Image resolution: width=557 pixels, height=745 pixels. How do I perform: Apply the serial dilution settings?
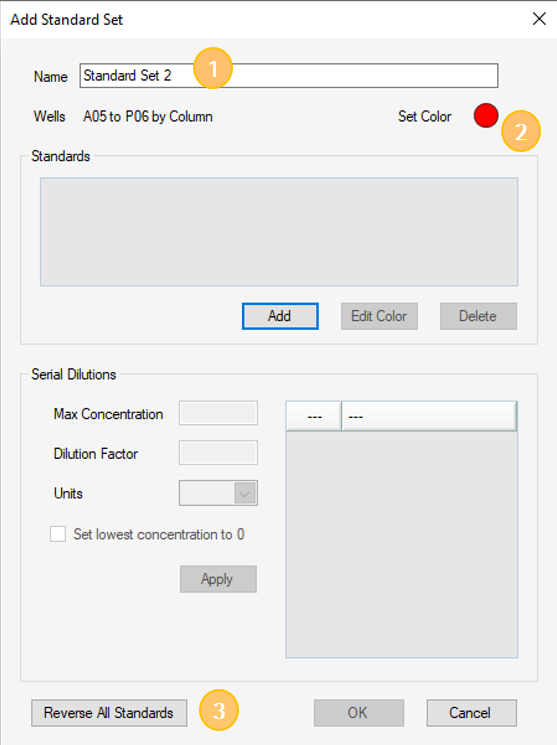(218, 579)
